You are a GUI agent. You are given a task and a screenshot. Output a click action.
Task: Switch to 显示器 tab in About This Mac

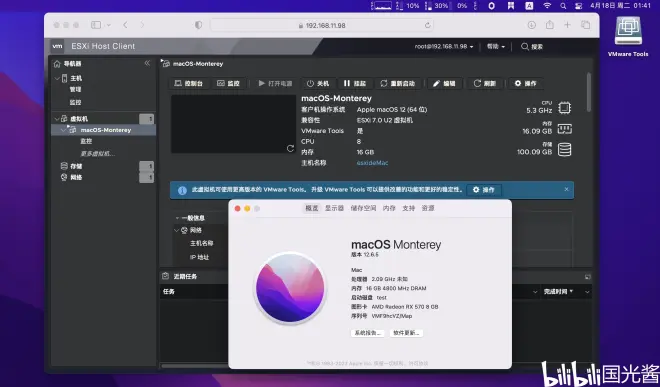point(334,208)
